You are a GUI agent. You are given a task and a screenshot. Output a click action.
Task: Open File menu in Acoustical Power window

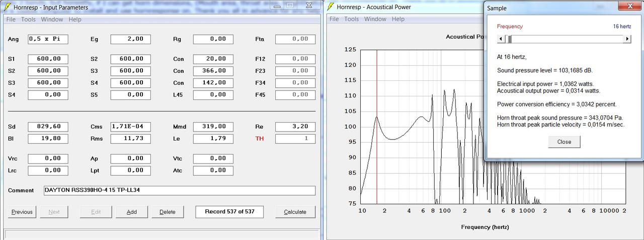pos(334,19)
